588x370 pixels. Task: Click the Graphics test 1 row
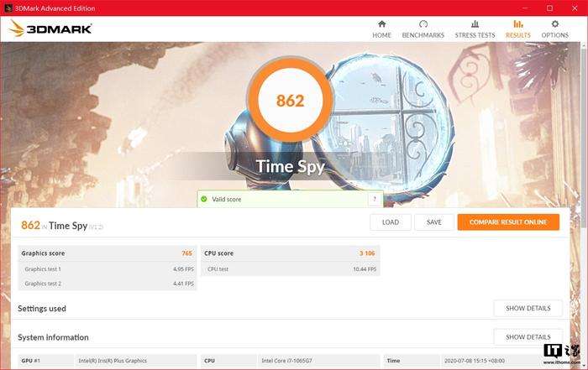pos(108,268)
